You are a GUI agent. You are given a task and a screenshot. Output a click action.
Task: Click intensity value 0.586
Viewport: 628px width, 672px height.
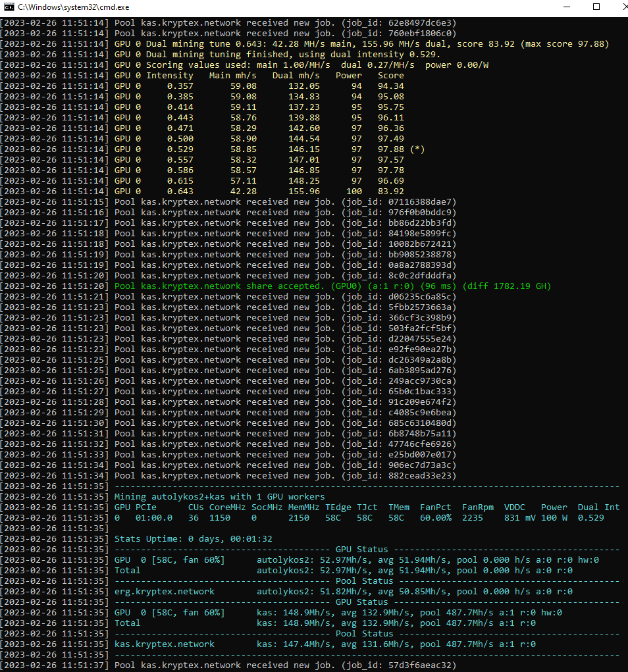[180, 170]
